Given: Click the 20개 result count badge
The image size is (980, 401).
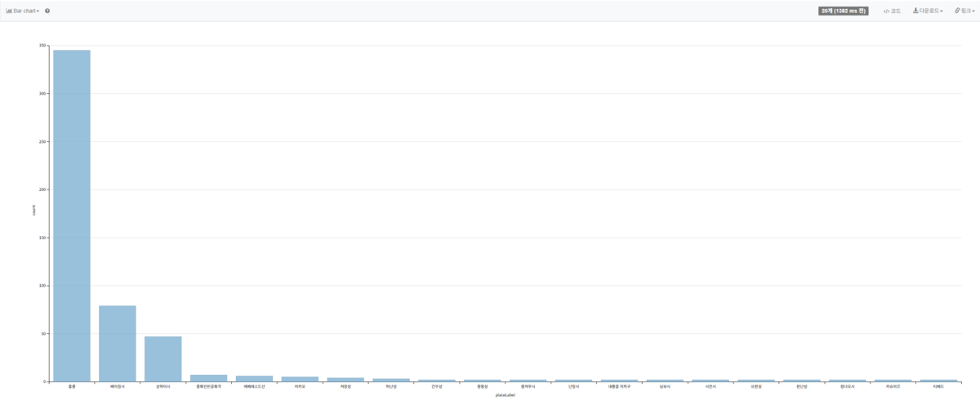Looking at the screenshot, I should click(844, 11).
